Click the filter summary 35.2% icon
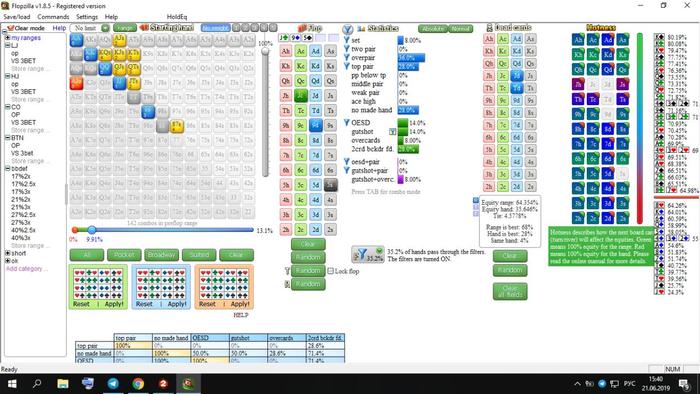 point(367,254)
